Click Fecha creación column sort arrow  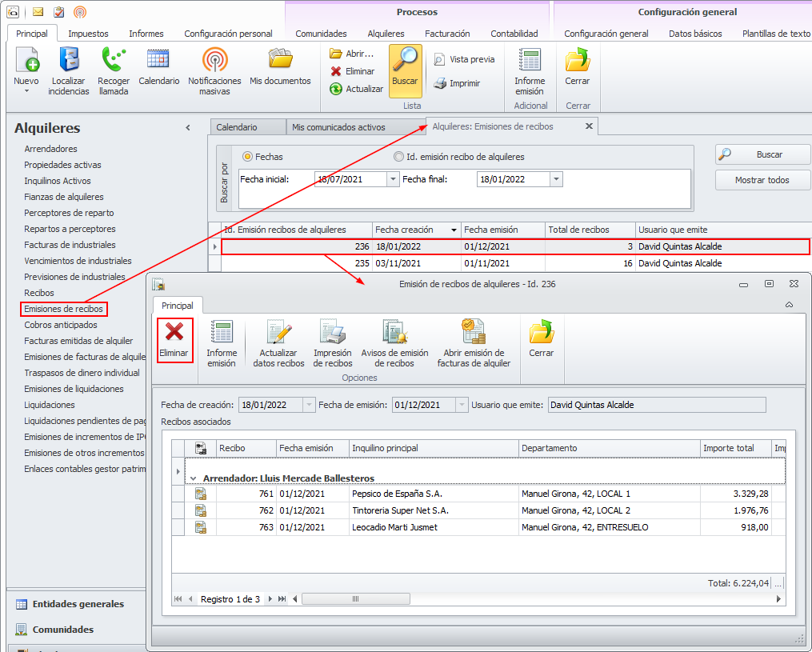click(x=454, y=230)
